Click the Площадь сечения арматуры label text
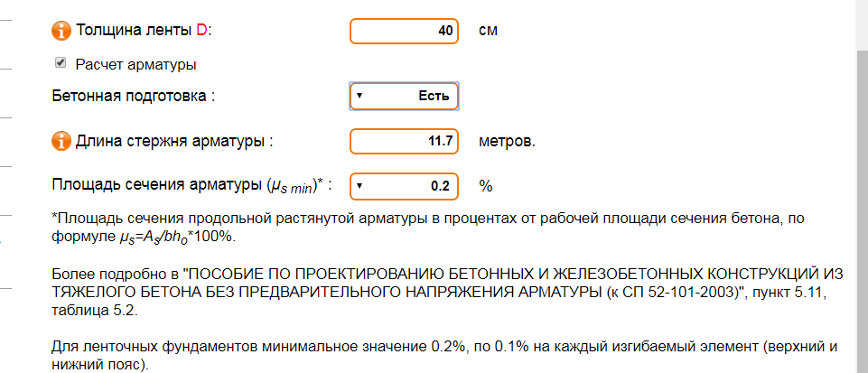868x373 pixels. pyautogui.click(x=191, y=185)
